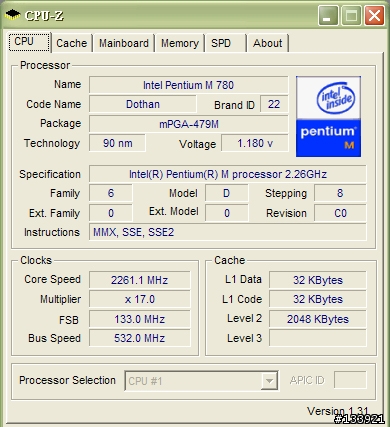
Task: Open the SPD tab
Action: click(x=226, y=43)
